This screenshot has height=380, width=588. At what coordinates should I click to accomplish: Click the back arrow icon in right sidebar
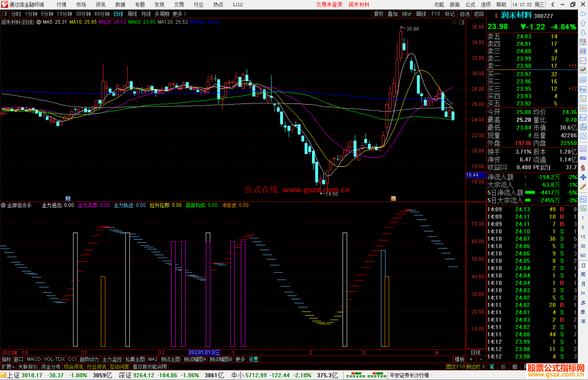pos(583,14)
